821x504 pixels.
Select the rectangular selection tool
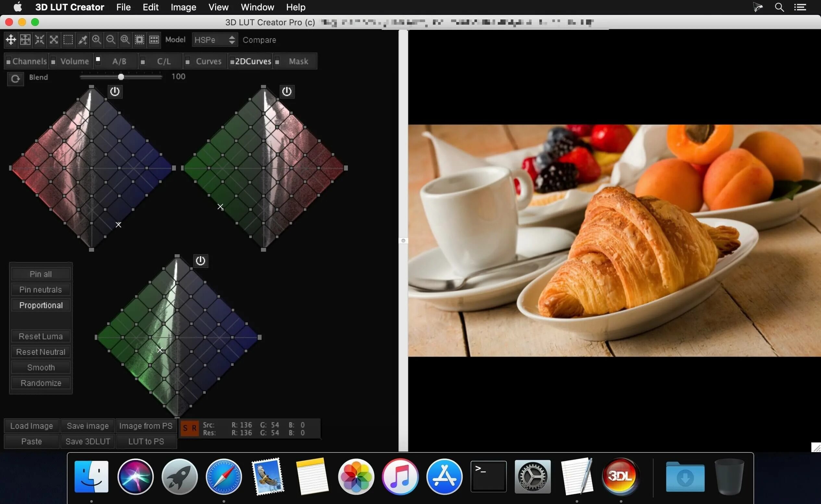68,39
